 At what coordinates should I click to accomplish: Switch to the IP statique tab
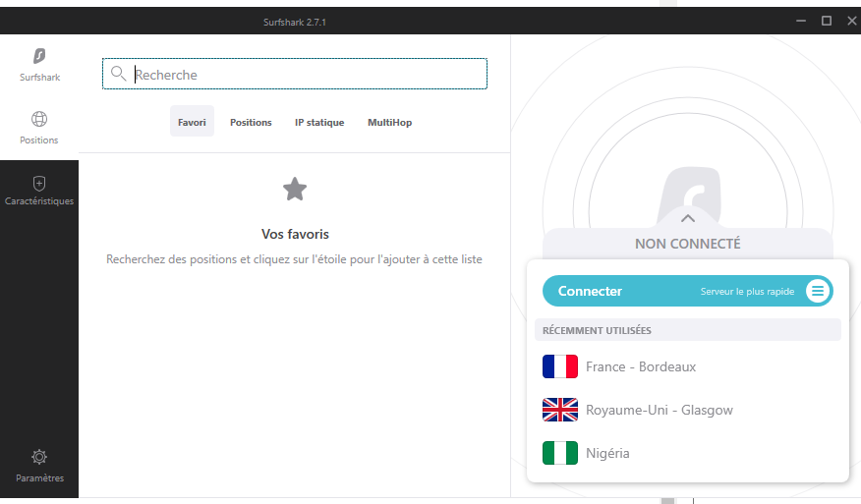point(319,122)
